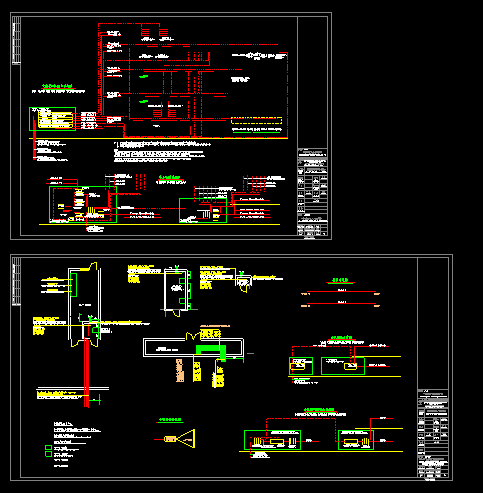Screen dimensions: 483x493
Task: Select the peach-colored annotation text block
Action: [180, 370]
